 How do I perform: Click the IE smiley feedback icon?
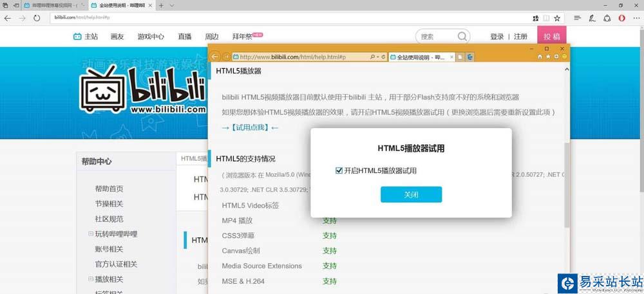(x=565, y=56)
